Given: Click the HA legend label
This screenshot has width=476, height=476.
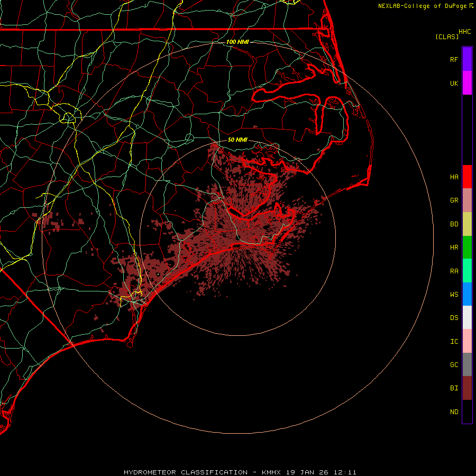Looking at the screenshot, I should [x=454, y=177].
